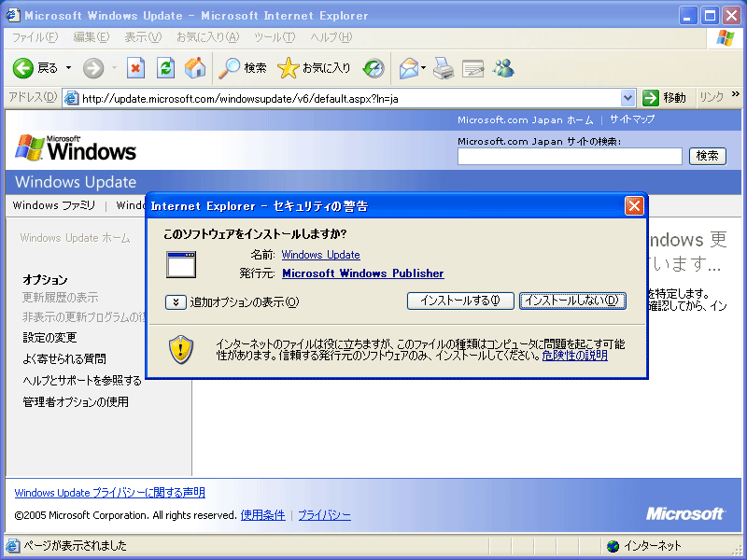Open Favorites with the star icon

[289, 68]
